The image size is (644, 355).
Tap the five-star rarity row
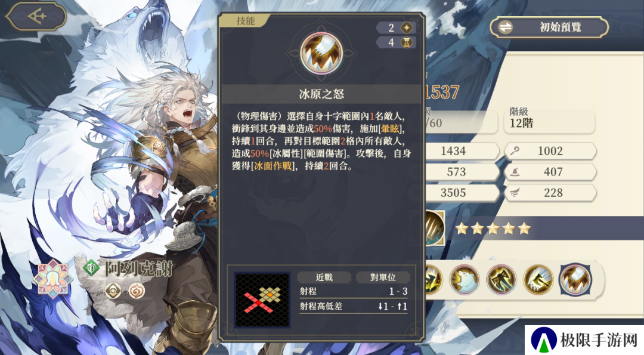pyautogui.click(x=493, y=228)
